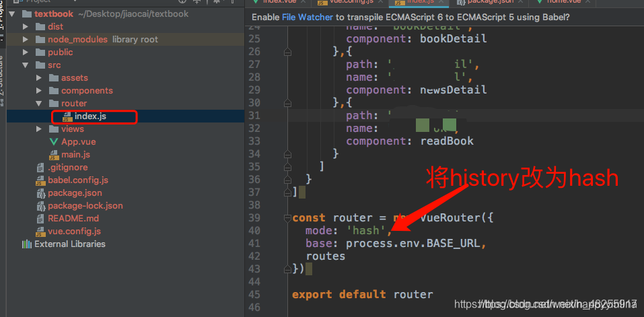Expand the assets folder arrow

tap(39, 77)
